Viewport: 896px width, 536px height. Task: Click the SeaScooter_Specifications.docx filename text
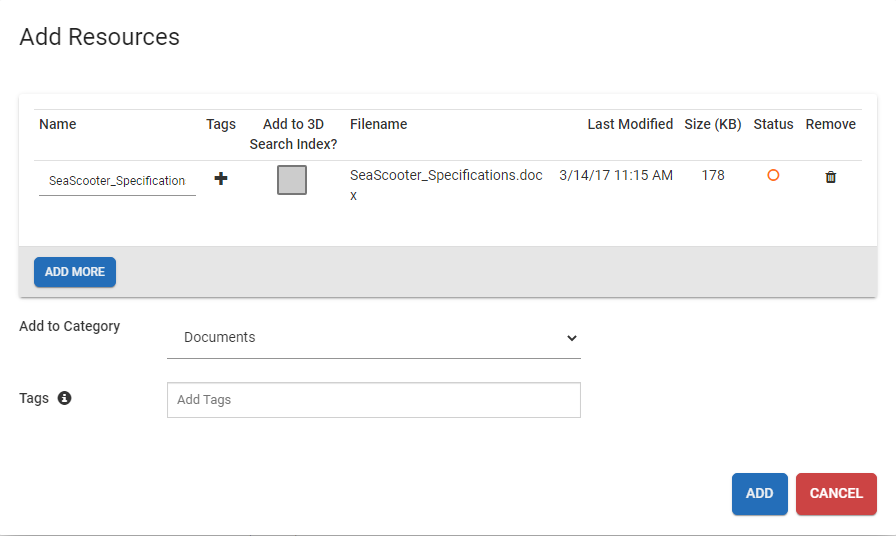coord(446,176)
